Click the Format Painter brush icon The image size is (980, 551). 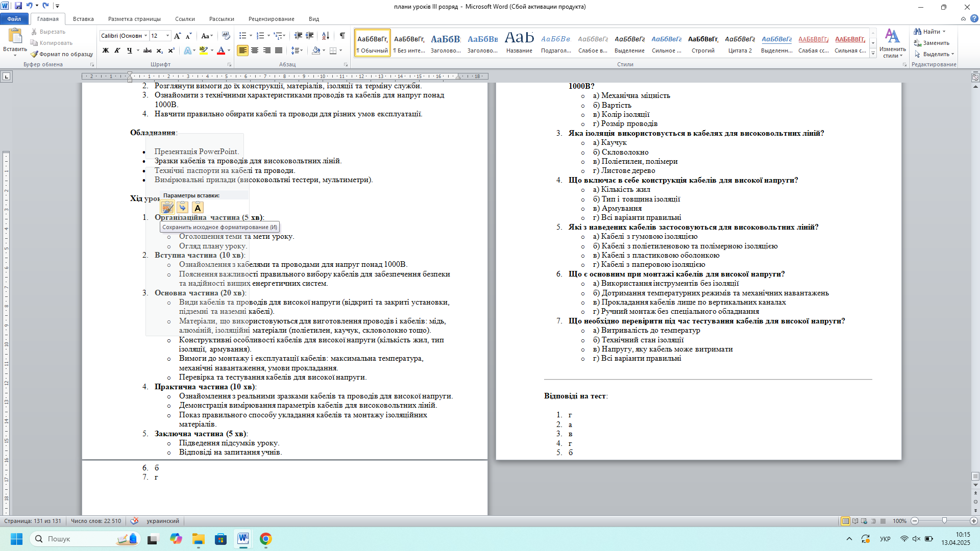point(34,54)
